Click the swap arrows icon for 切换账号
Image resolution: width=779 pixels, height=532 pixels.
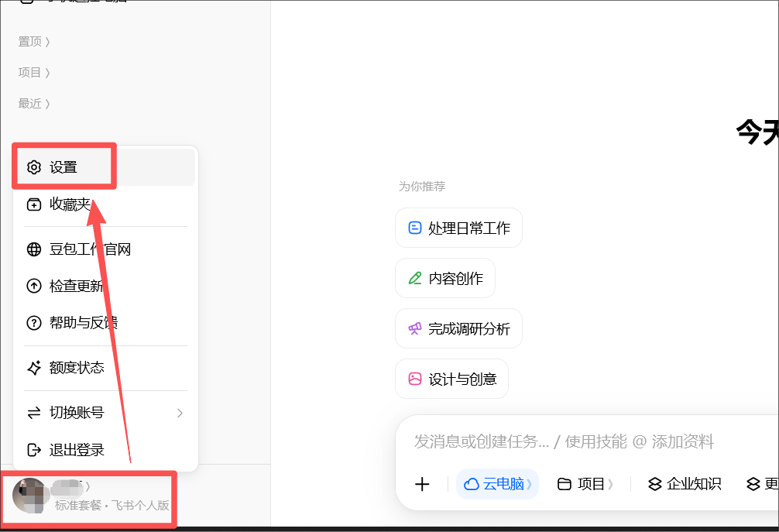point(34,413)
